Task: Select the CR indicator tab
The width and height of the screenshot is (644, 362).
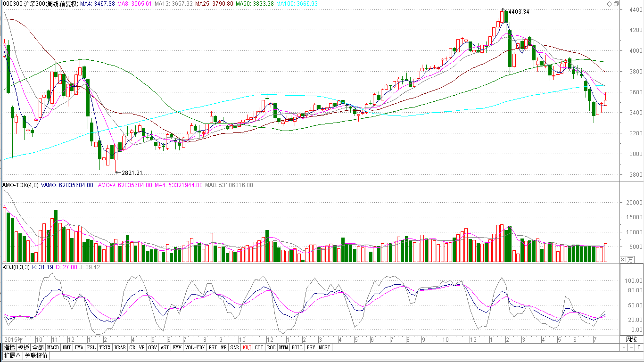Action: [x=132, y=347]
